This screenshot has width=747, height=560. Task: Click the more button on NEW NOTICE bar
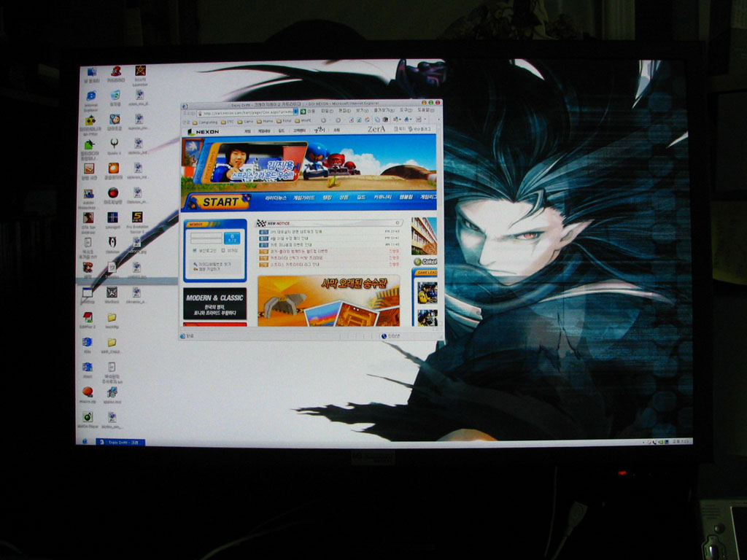tap(397, 222)
